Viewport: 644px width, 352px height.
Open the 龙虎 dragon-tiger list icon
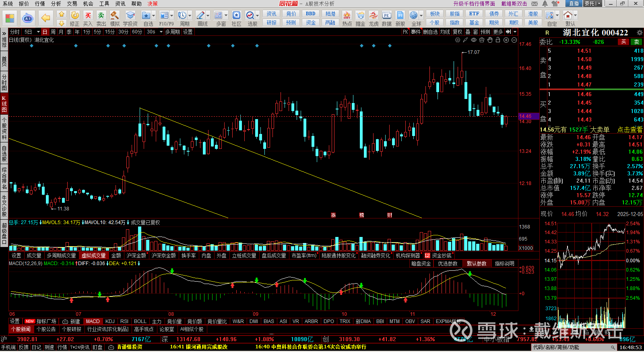pos(374,18)
